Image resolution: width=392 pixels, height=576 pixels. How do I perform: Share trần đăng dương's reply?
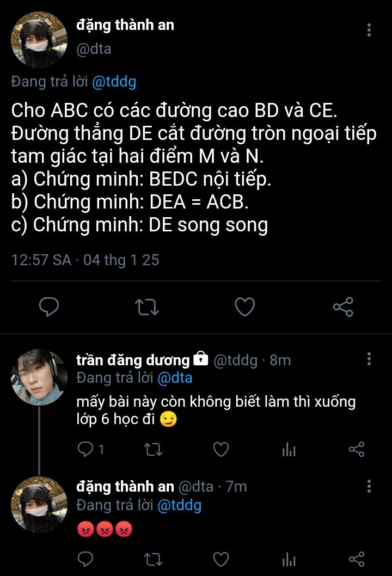pos(357,449)
